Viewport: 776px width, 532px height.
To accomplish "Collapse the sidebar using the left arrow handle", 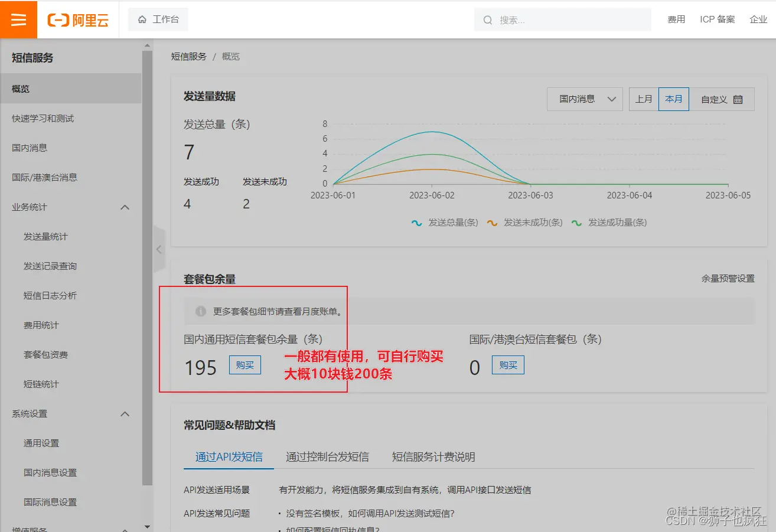I will (159, 249).
